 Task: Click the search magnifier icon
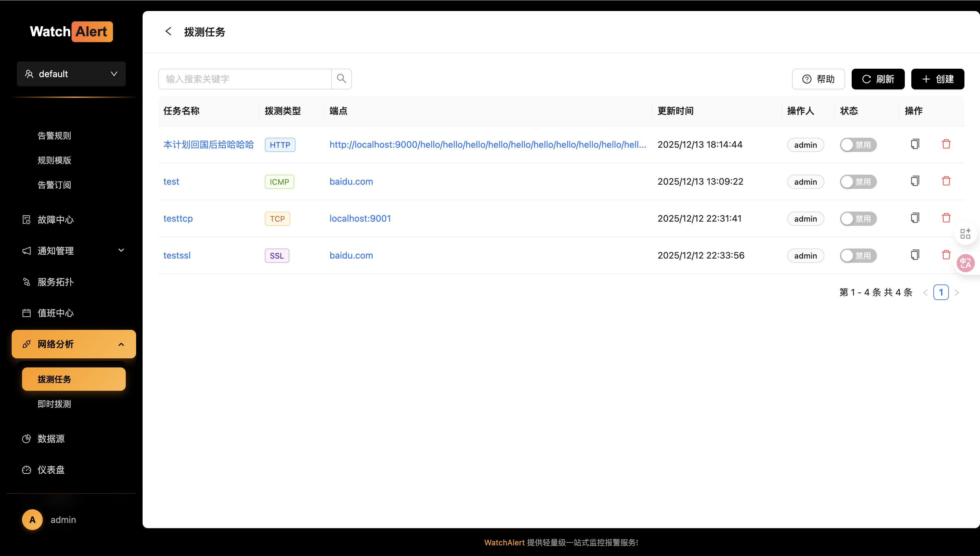[342, 79]
